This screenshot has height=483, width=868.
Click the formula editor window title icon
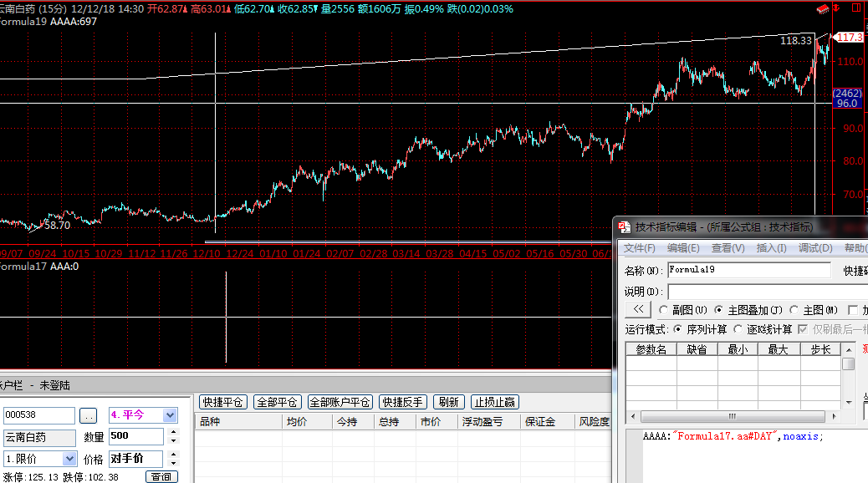(625, 226)
